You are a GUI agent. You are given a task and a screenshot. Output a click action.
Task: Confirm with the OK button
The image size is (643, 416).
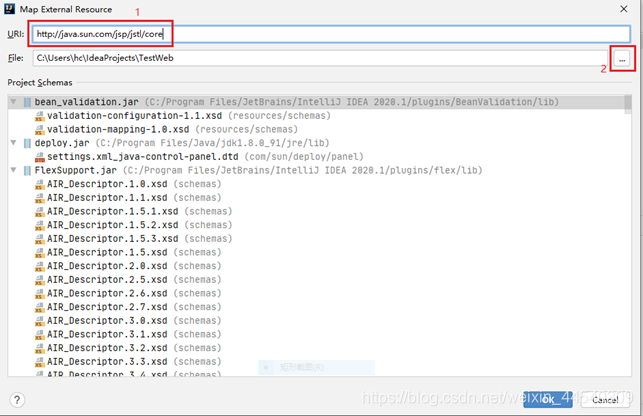click(x=548, y=399)
